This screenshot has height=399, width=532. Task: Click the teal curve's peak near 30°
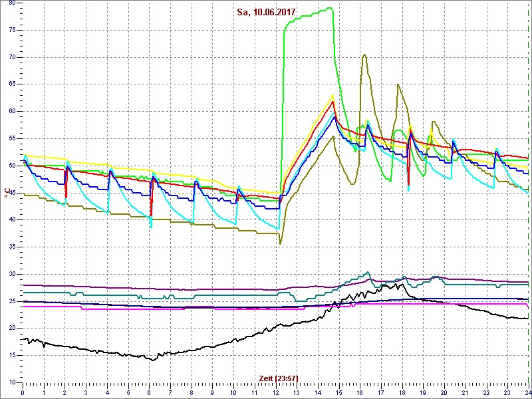[368, 272]
